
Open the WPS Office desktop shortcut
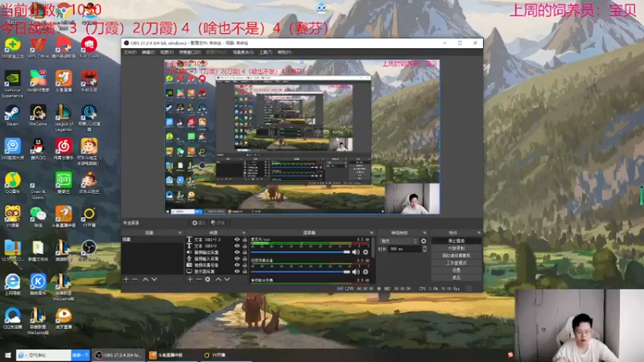point(38,47)
